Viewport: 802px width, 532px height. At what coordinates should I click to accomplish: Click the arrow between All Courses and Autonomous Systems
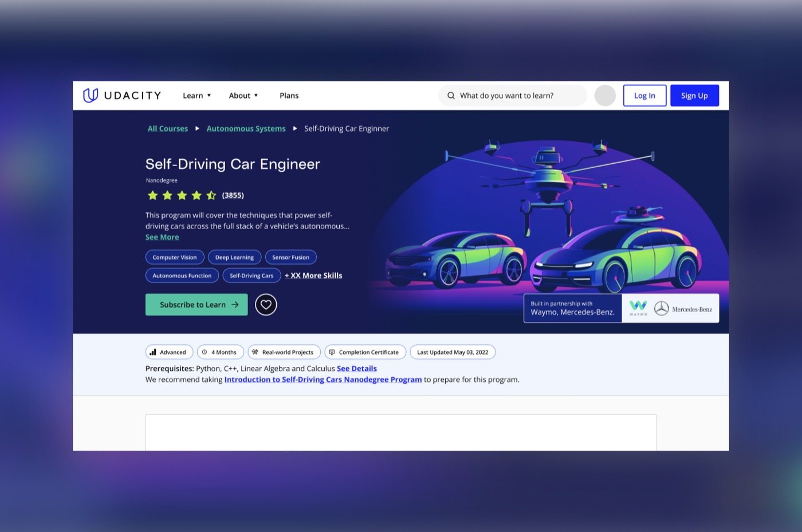click(x=197, y=128)
